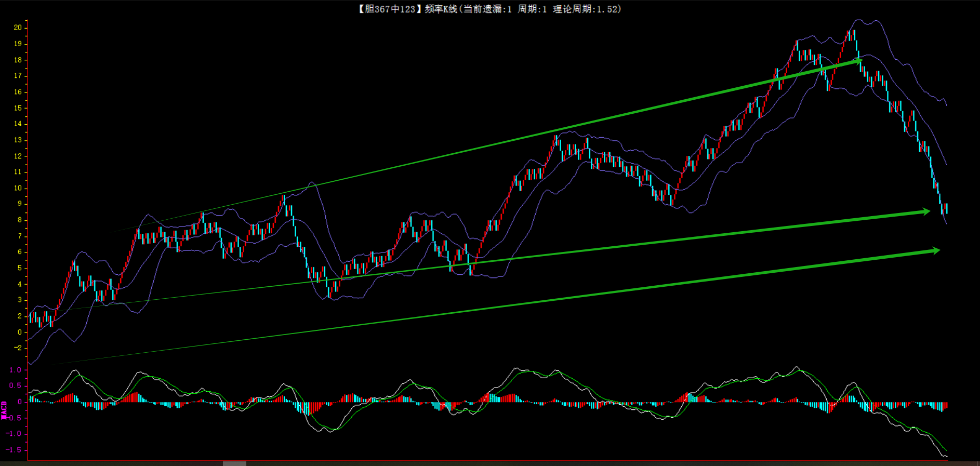Click the -1.0 label on the MACD axis

pos(14,434)
